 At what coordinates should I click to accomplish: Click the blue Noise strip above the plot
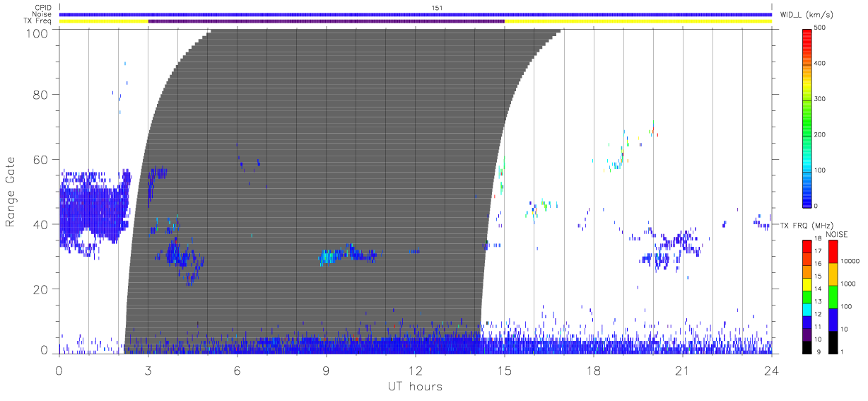(415, 14)
